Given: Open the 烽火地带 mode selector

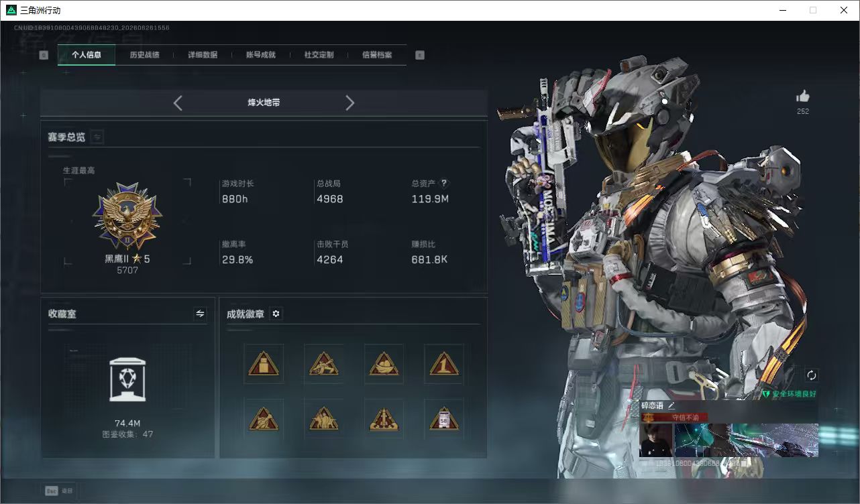Looking at the screenshot, I should tap(264, 103).
